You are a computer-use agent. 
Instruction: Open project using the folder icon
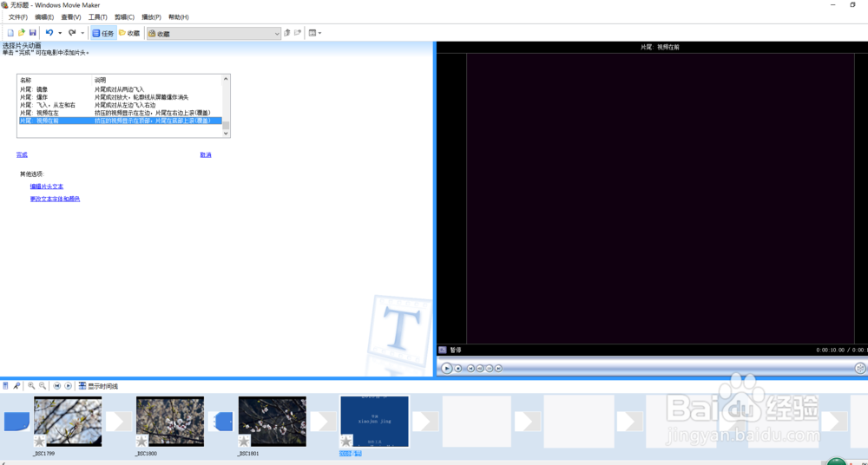coord(22,33)
